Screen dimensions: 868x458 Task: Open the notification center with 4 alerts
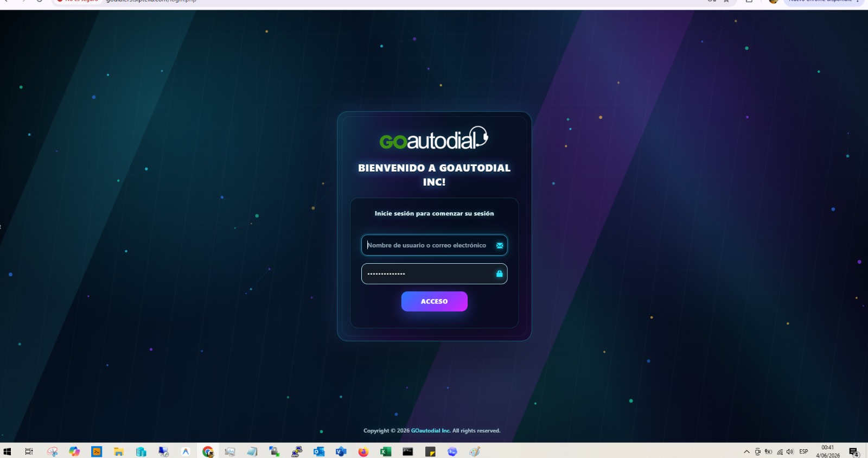pyautogui.click(x=854, y=452)
